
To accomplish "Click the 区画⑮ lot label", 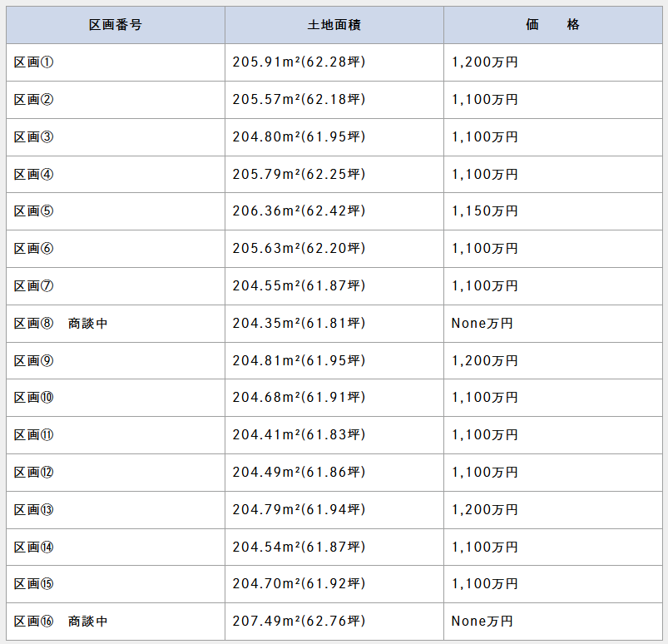I will tap(34, 584).
